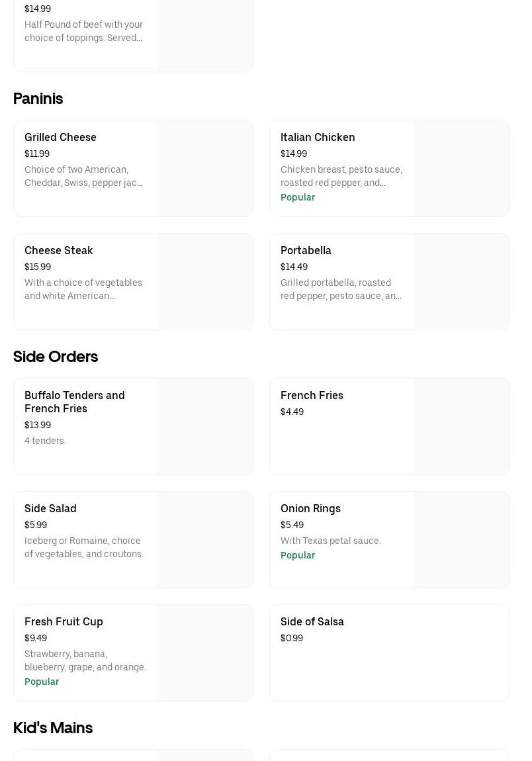Open the French Fries side order
The height and width of the screenshot is (761, 532).
point(312,396)
